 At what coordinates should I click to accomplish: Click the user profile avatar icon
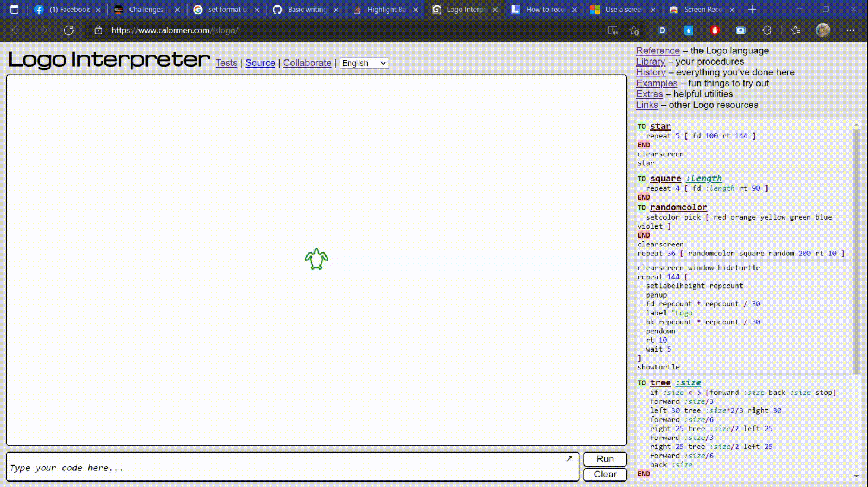click(x=823, y=30)
